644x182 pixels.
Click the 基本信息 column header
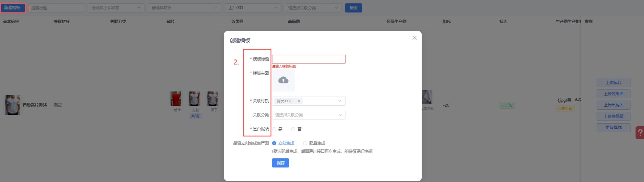(x=11, y=22)
